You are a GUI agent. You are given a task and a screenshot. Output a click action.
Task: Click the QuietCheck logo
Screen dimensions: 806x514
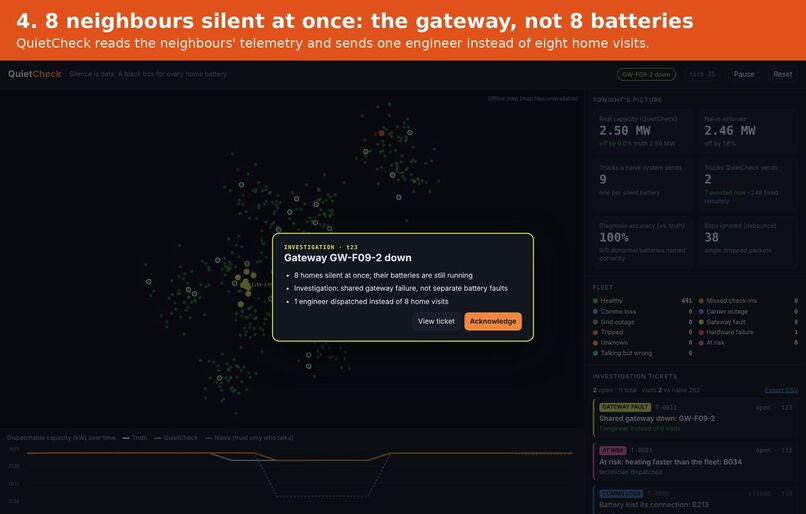click(34, 74)
